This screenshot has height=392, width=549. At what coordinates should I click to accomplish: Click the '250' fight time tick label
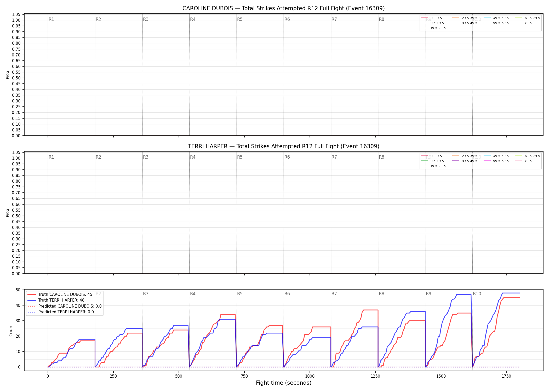(113, 376)
